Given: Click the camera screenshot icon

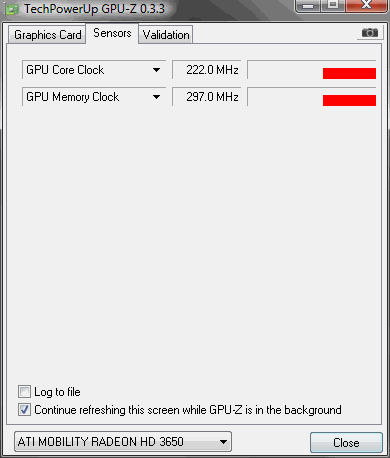Looking at the screenshot, I should click(x=370, y=33).
